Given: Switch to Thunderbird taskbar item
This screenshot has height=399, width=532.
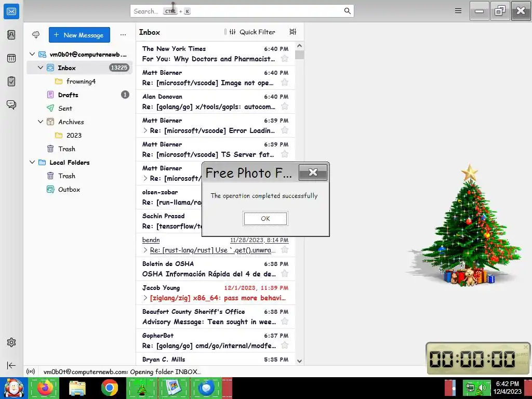Looking at the screenshot, I should (206, 388).
